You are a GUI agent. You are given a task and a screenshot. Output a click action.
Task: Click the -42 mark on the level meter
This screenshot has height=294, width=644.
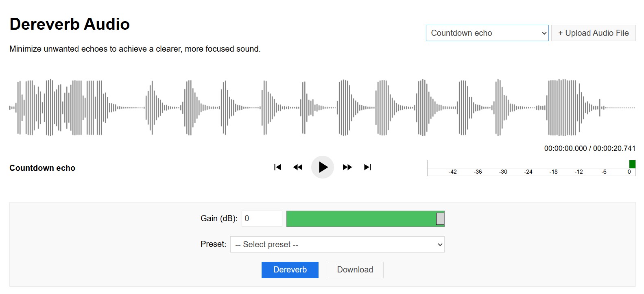point(452,172)
